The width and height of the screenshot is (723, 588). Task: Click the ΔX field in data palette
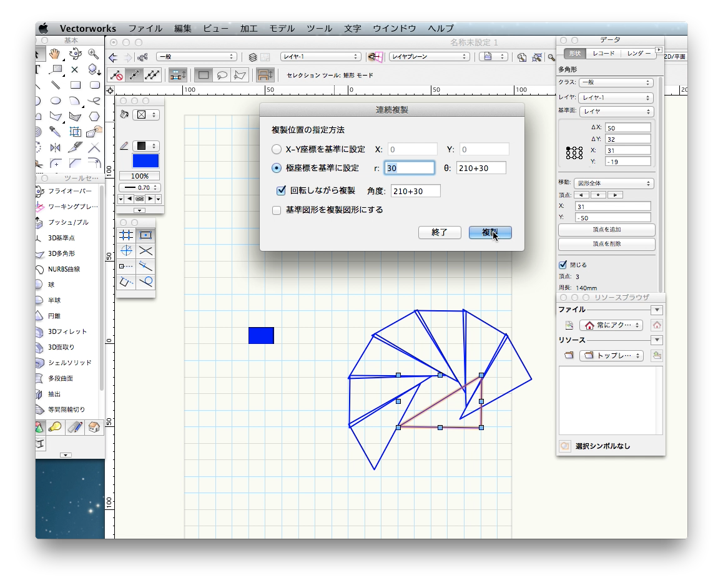tap(628, 128)
